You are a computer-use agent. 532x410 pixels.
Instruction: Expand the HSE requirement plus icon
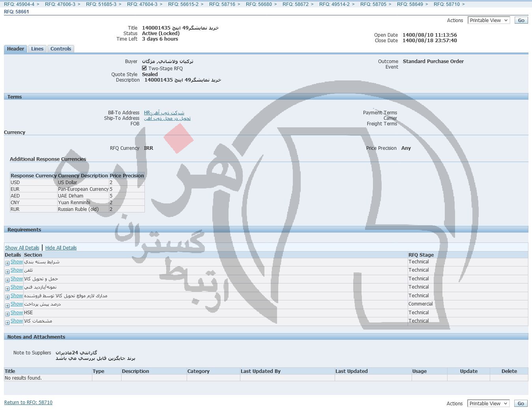7,314
